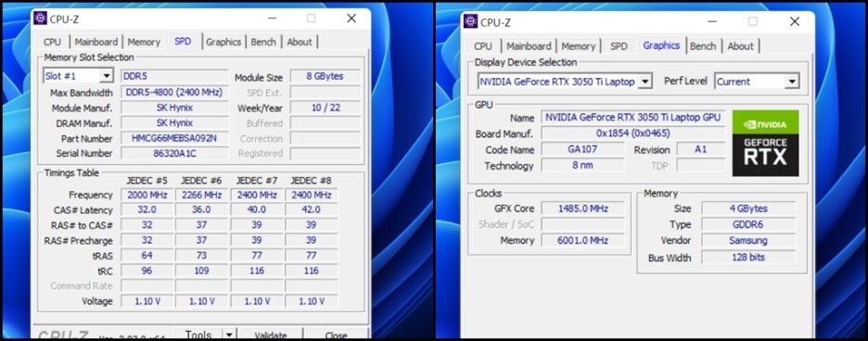Click the Revision A1 value

tap(701, 149)
